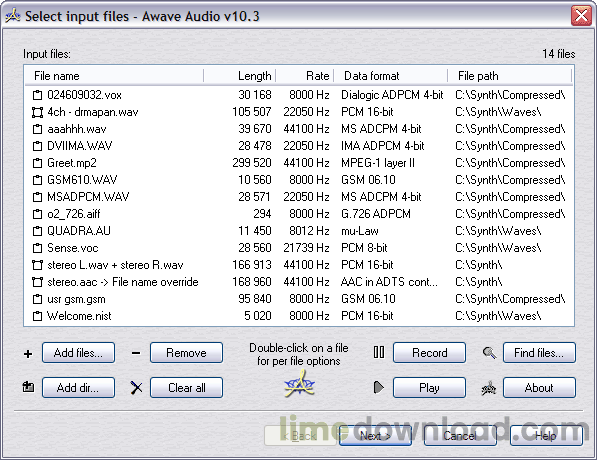The image size is (597, 460).
Task: Start recording with the Record button
Action: click(x=429, y=353)
